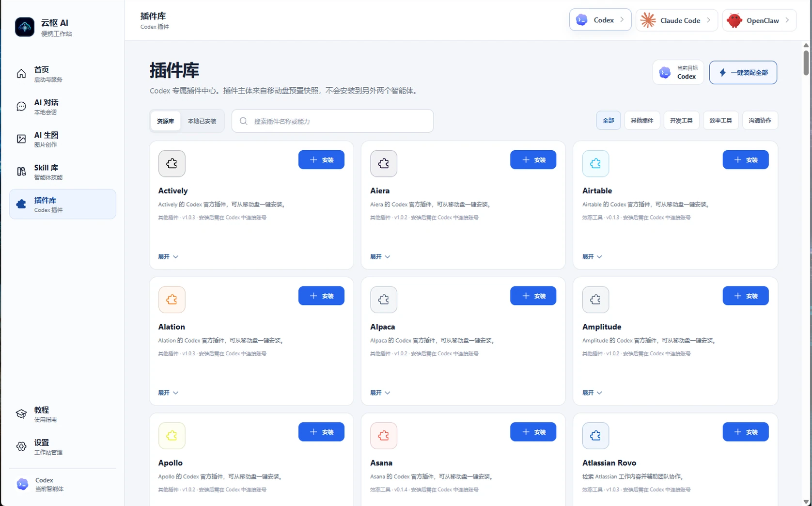Open 设置 gear icon

(x=21, y=446)
